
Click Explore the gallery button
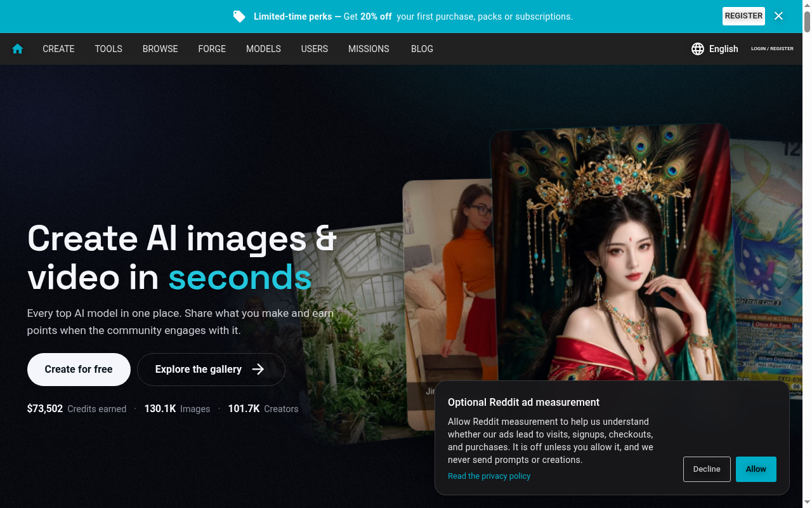pyautogui.click(x=211, y=370)
